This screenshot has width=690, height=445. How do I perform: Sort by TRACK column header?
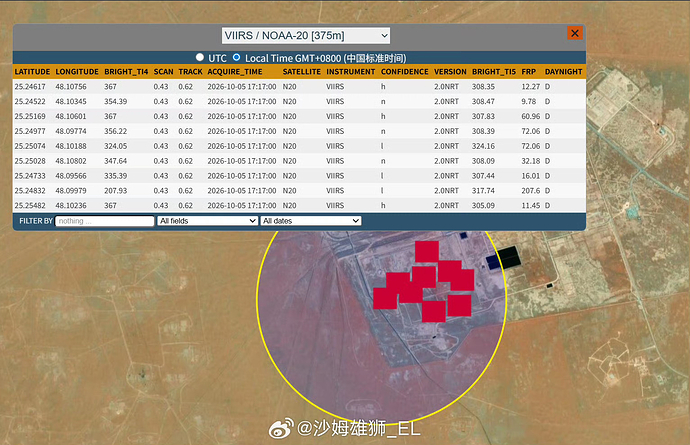(191, 72)
